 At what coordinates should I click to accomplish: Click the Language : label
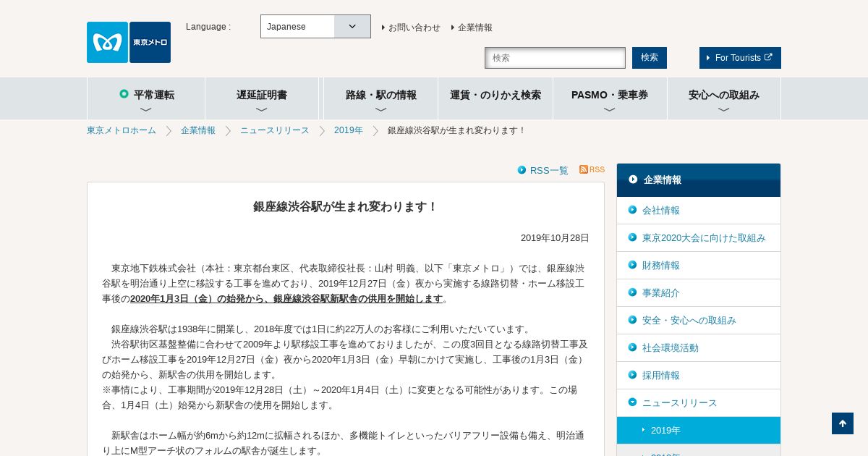208,27
